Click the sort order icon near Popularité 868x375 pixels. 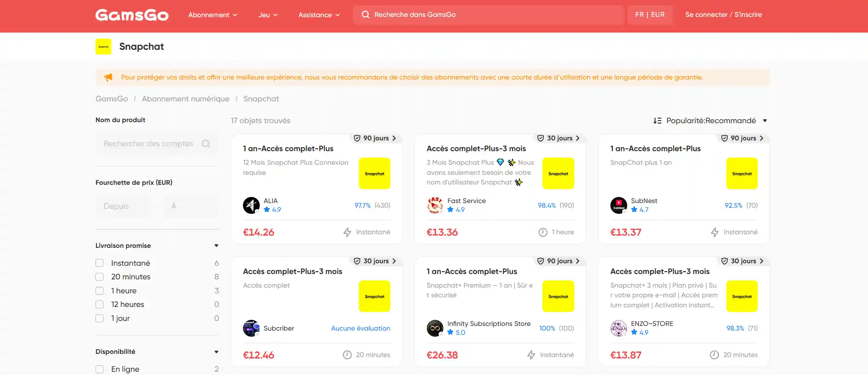657,121
